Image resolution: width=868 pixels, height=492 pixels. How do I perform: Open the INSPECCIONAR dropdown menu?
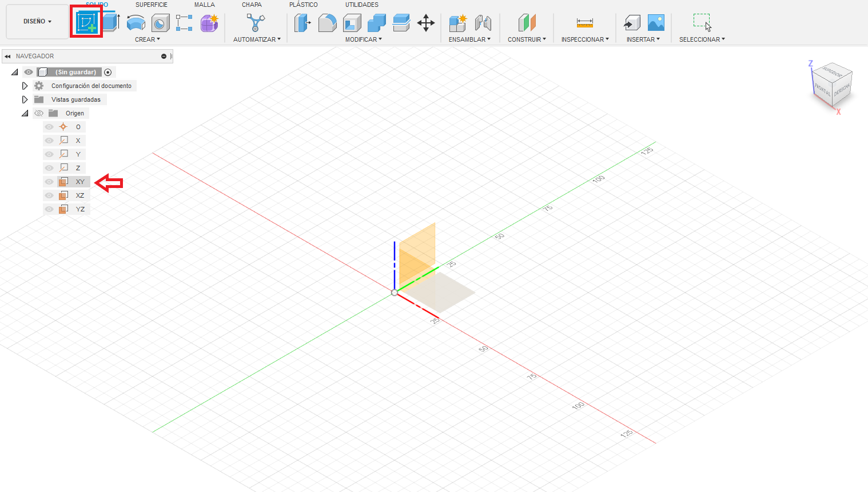(585, 39)
